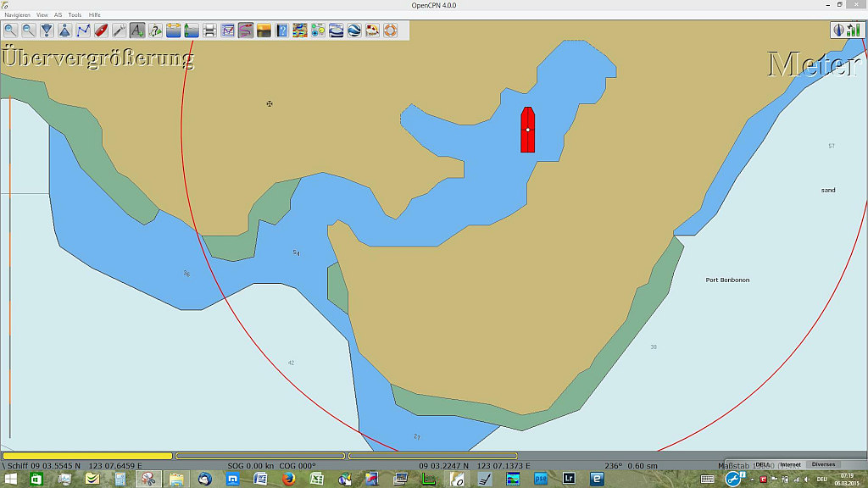Toggle the ENC text display button
868x488 pixels.
tap(137, 30)
